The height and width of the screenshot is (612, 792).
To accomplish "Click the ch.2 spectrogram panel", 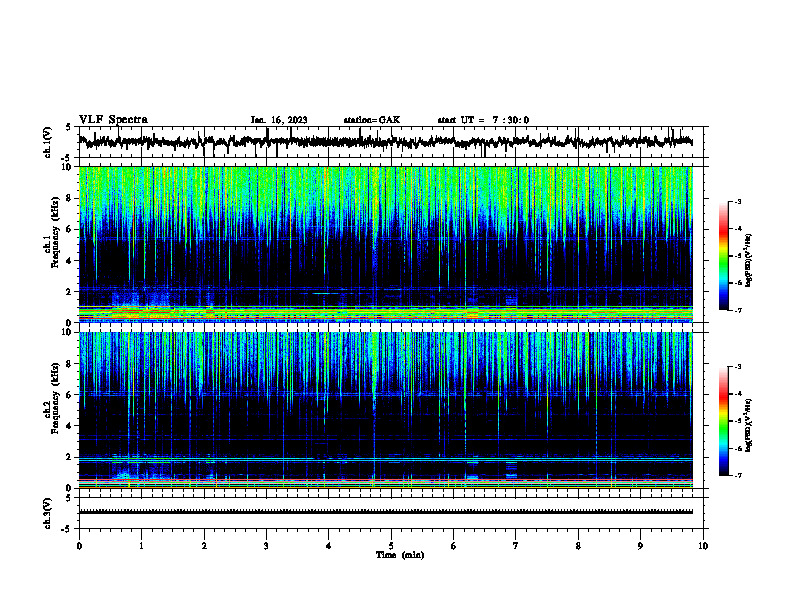I will (x=385, y=410).
